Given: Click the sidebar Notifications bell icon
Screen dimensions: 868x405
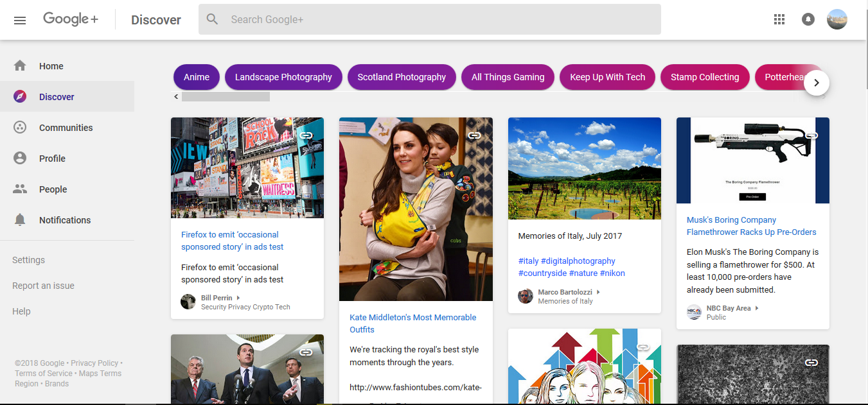Looking at the screenshot, I should (20, 220).
